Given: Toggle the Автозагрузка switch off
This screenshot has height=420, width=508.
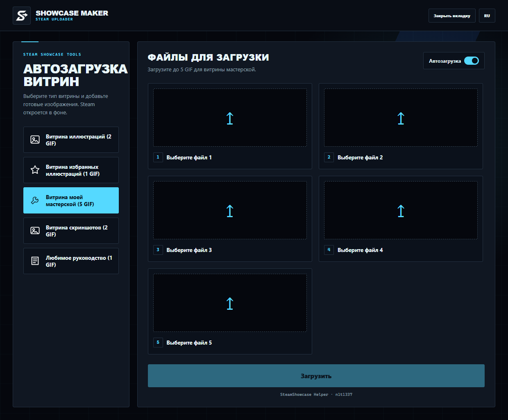Looking at the screenshot, I should (472, 61).
